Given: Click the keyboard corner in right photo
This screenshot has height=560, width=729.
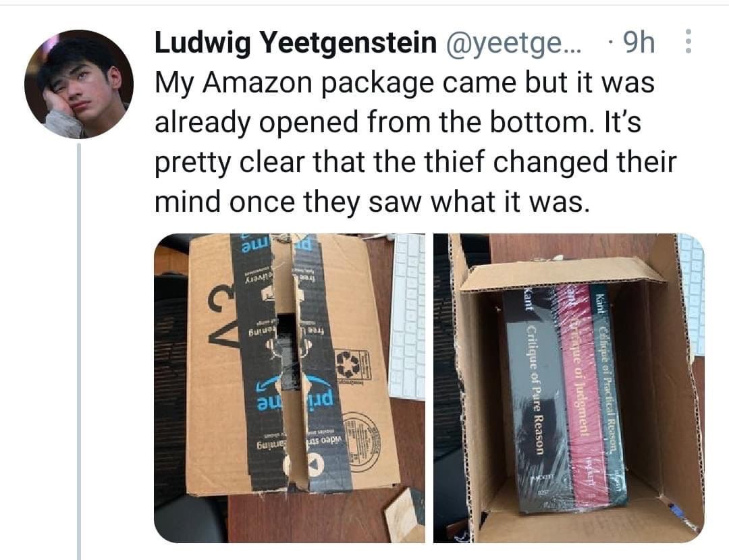Looking at the screenshot, I should pyautogui.click(x=693, y=293).
